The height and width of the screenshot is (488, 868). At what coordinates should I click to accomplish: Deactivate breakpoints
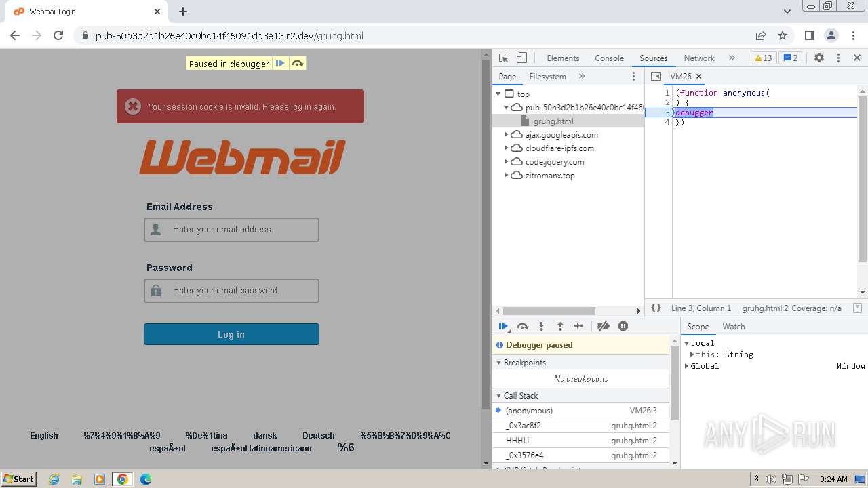click(603, 326)
